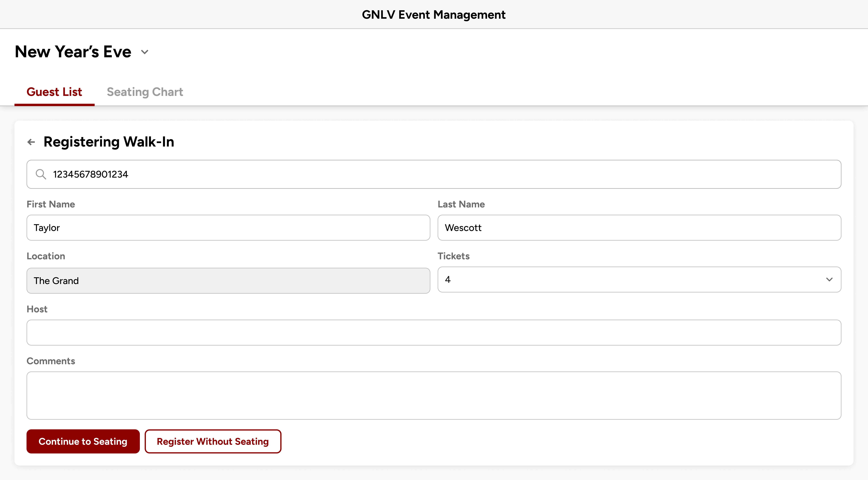Click the chevron arrow in Tickets field

pos(829,279)
